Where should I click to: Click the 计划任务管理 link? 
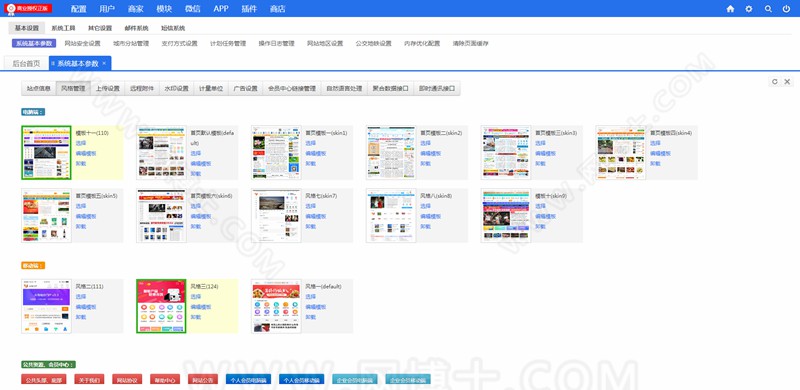[x=228, y=43]
